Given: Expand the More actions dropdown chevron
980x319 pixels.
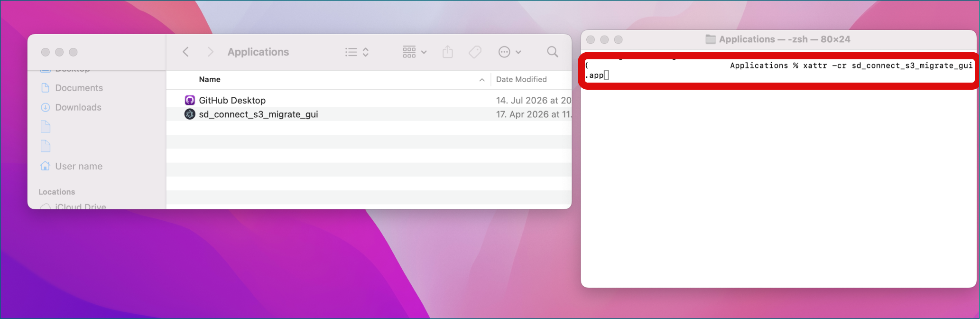Looking at the screenshot, I should click(x=518, y=52).
